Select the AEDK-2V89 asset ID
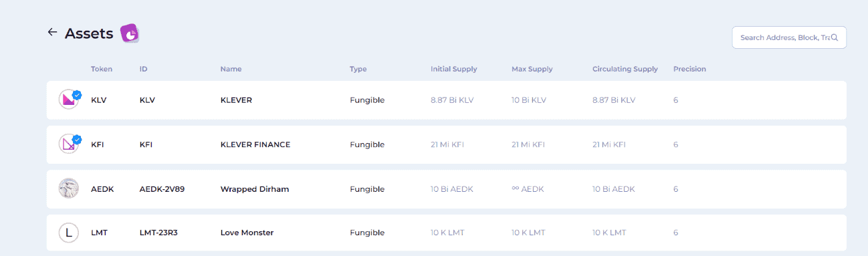The image size is (868, 256). [x=162, y=189]
